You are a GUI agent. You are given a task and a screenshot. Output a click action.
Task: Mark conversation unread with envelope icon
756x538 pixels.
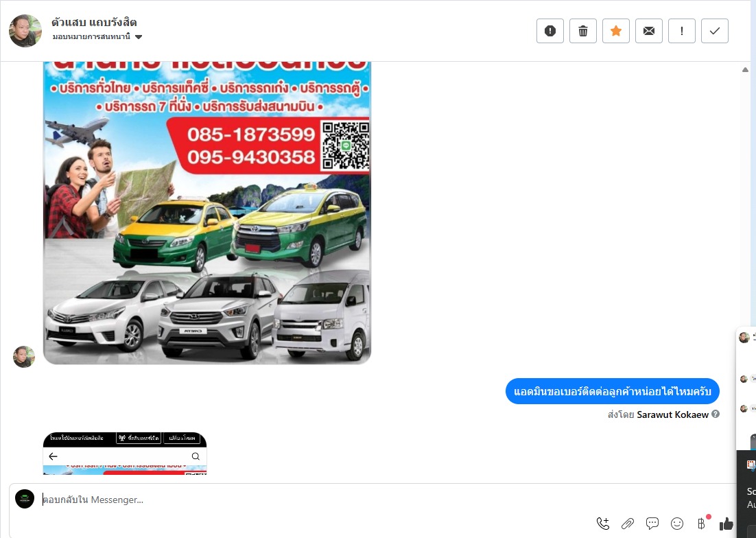(x=649, y=31)
